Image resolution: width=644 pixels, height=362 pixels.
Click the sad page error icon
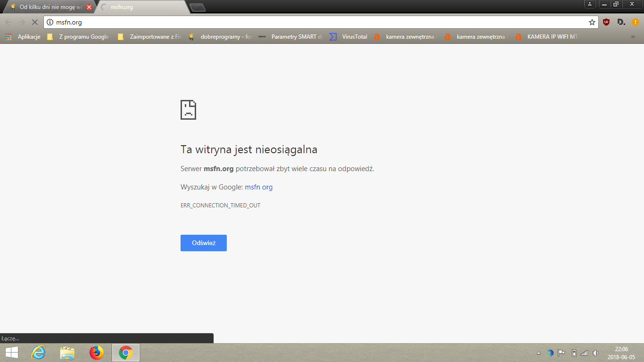click(188, 109)
